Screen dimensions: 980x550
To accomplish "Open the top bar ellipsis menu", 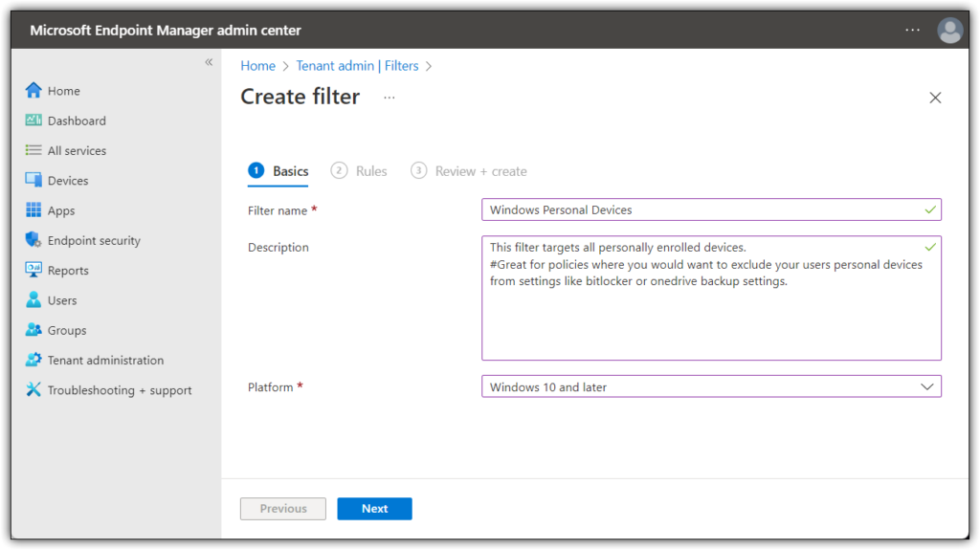I will pyautogui.click(x=912, y=30).
